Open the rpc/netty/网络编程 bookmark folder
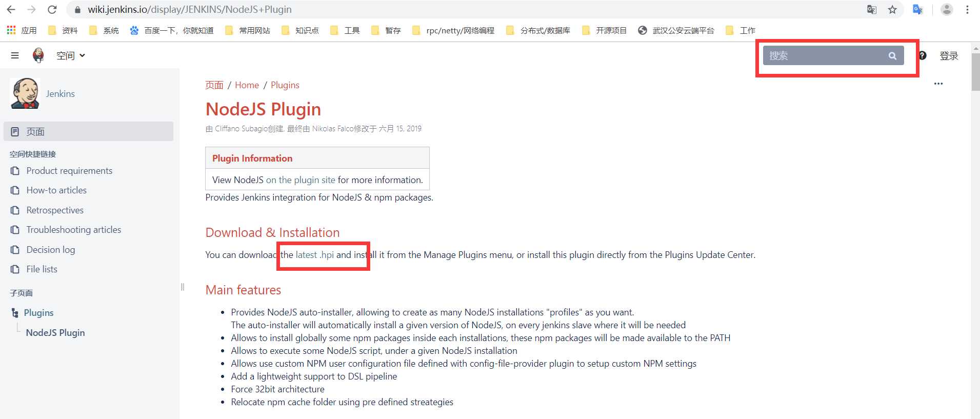This screenshot has height=419, width=980. pos(453,30)
